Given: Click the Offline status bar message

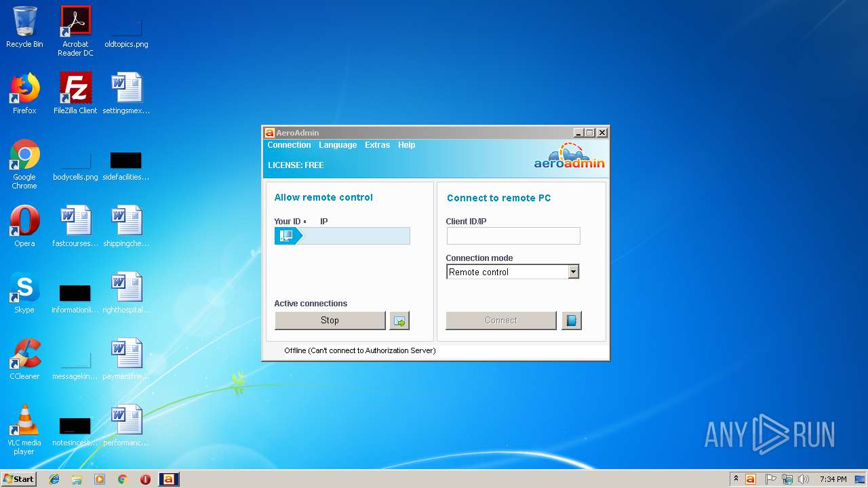Looking at the screenshot, I should tap(360, 350).
